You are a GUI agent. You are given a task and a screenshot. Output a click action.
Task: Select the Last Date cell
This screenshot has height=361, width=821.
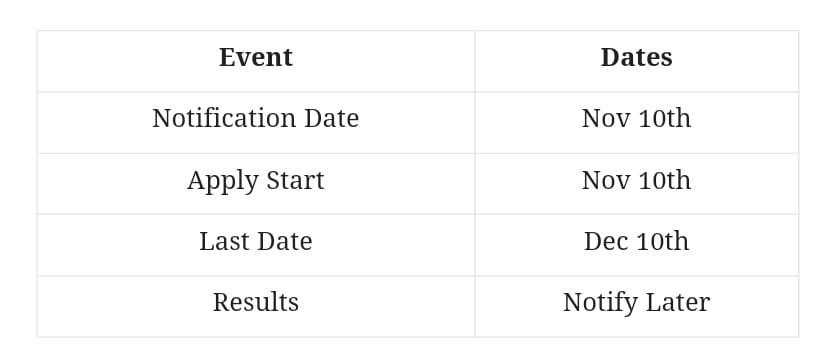[x=256, y=241]
